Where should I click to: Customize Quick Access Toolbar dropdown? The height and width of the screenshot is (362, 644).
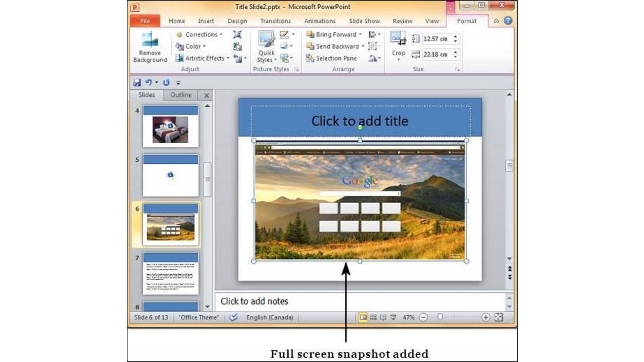point(178,83)
